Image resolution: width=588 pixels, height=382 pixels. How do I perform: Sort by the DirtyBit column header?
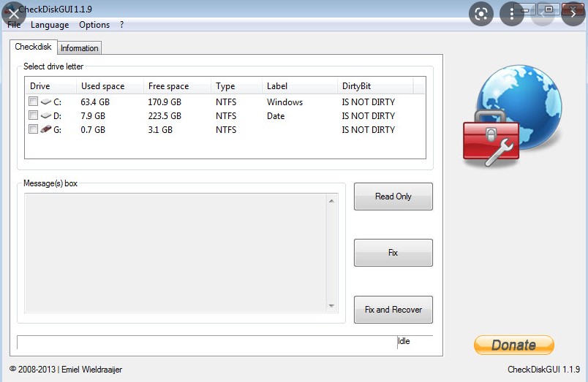coord(375,85)
